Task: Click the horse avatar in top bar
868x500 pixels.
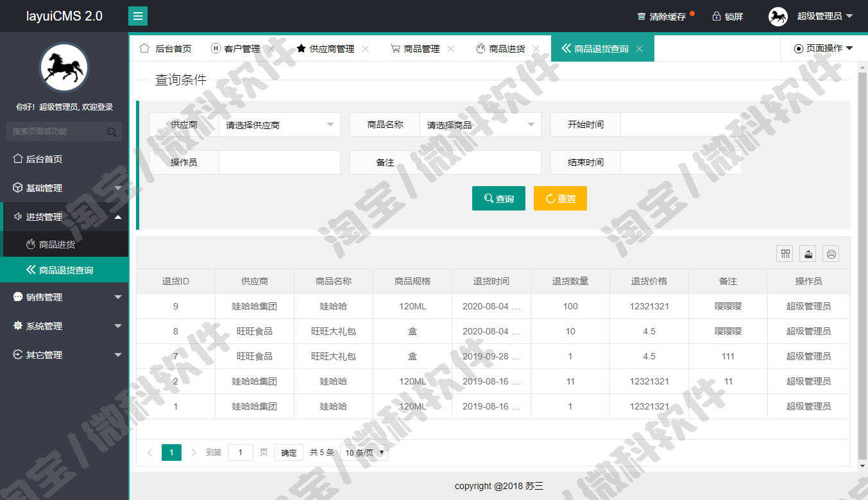Action: click(x=778, y=16)
